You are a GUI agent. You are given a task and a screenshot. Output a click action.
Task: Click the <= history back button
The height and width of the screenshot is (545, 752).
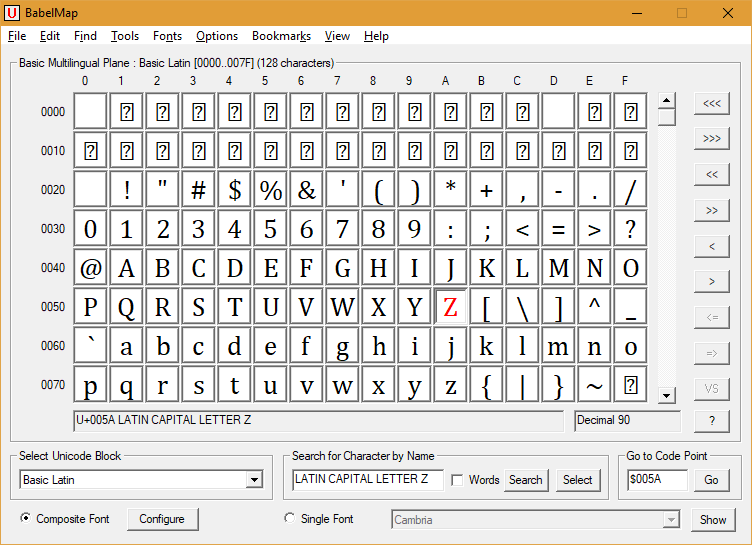[712, 318]
